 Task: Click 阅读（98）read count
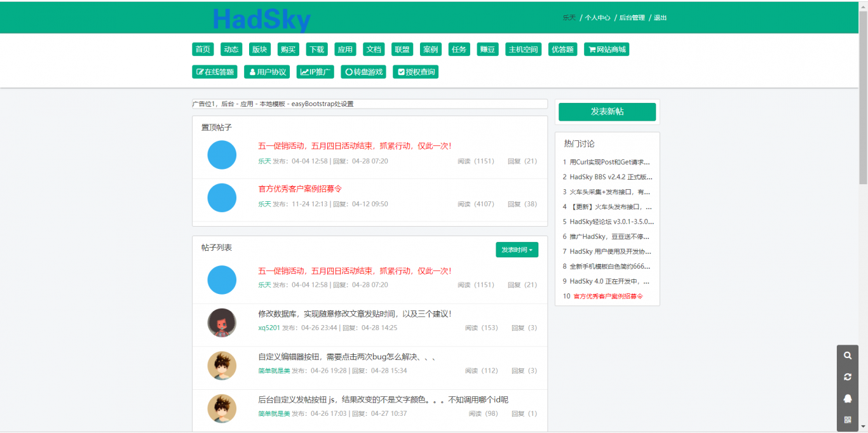[484, 414]
